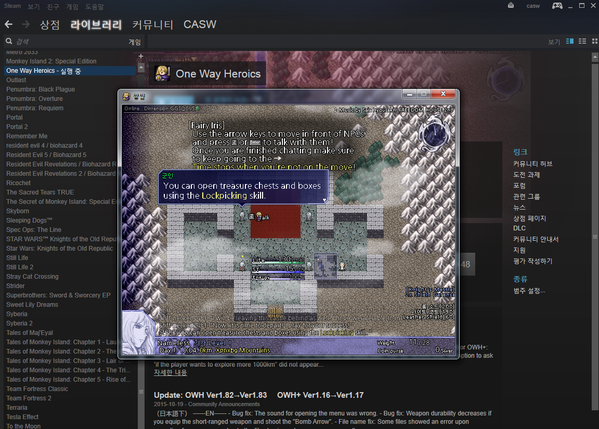599x429 pixels.
Task: Click the game window title bar icon
Action: 126,96
